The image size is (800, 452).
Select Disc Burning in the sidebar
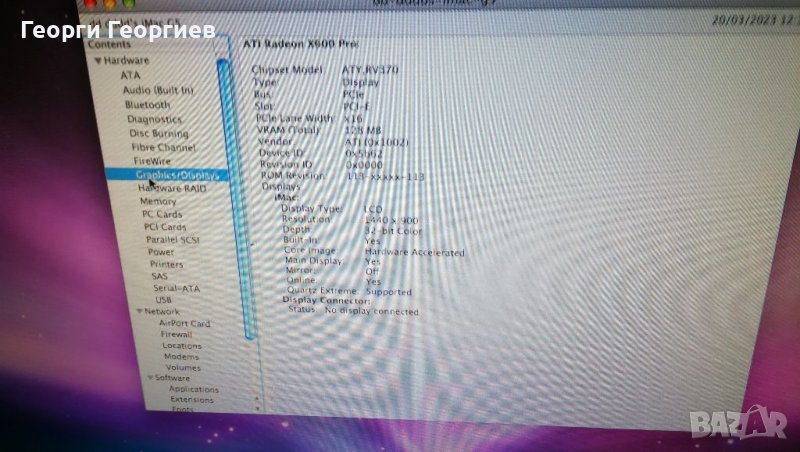[158, 133]
